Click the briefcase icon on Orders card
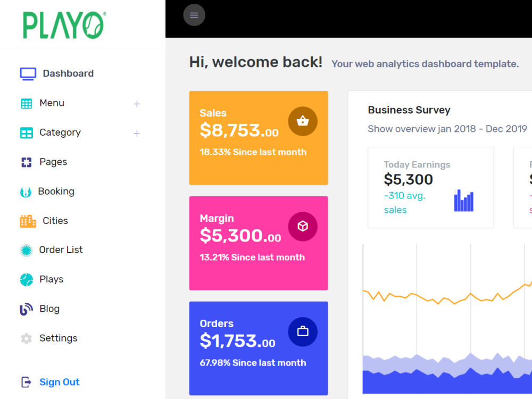The width and height of the screenshot is (532, 399). (303, 331)
